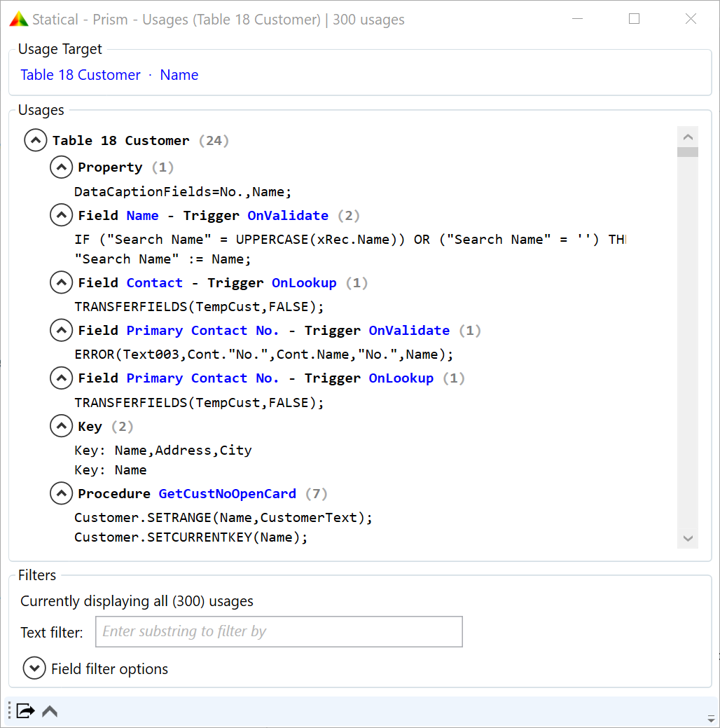
Task: Collapse the Table 18 Customer node
Action: tap(35, 140)
